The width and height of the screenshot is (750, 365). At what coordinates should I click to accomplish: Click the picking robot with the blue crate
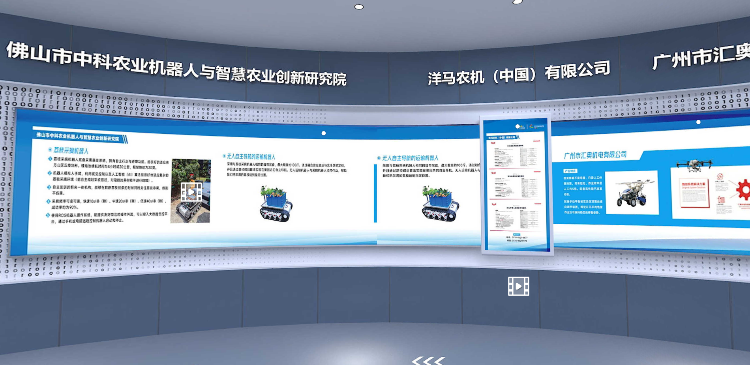tap(276, 203)
